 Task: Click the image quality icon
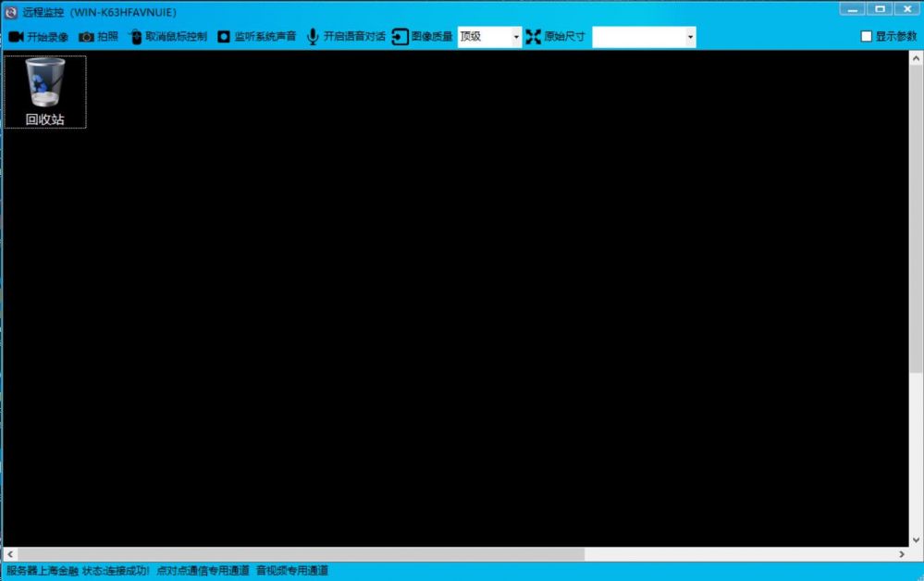point(400,37)
